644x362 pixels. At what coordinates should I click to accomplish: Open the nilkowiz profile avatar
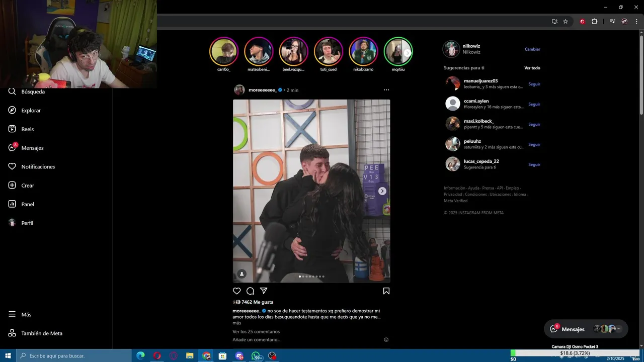pyautogui.click(x=451, y=49)
